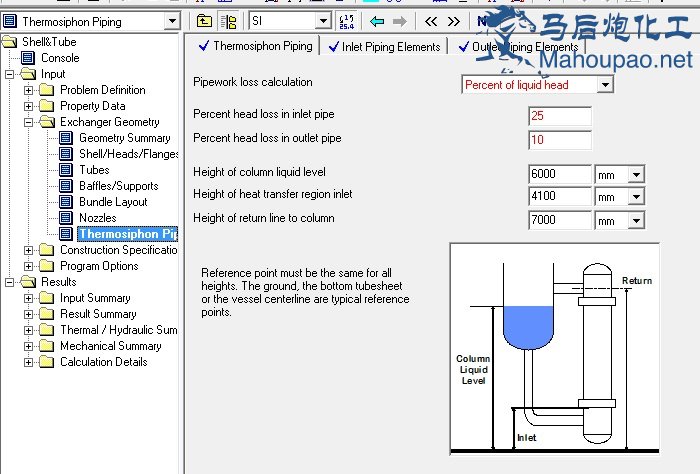Open units dropdown for column liquid level
The image size is (700, 474).
636,174
